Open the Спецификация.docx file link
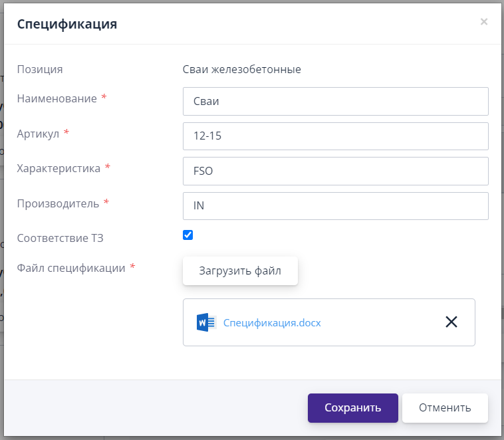Image resolution: width=504 pixels, height=440 pixels. (272, 323)
